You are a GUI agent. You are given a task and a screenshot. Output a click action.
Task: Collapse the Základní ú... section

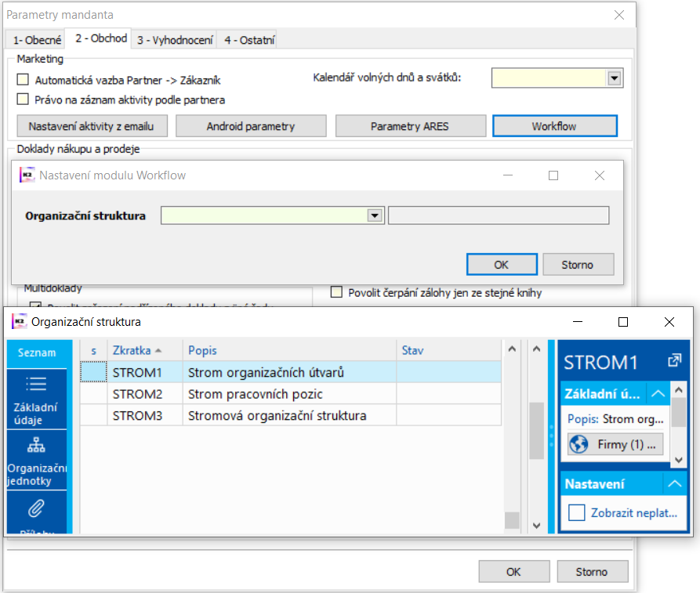[658, 393]
